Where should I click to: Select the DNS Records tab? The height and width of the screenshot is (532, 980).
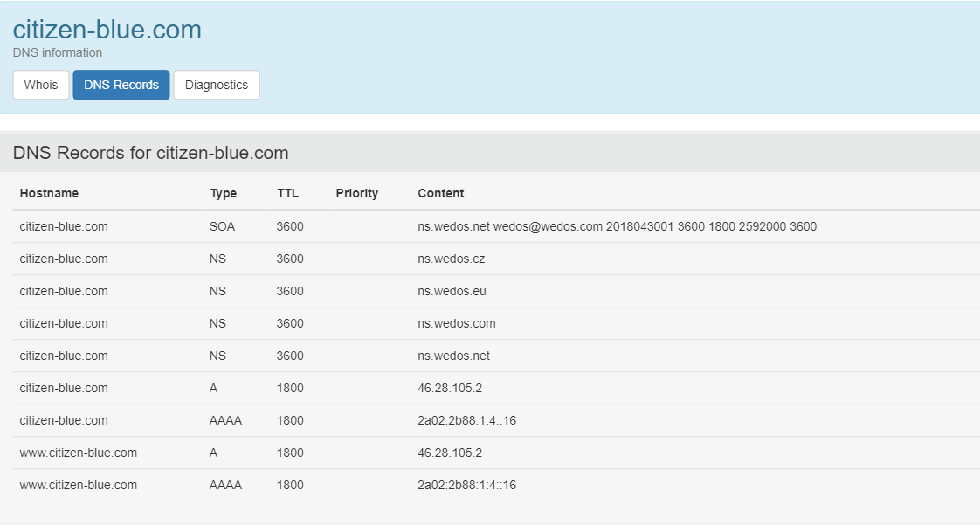coord(121,85)
